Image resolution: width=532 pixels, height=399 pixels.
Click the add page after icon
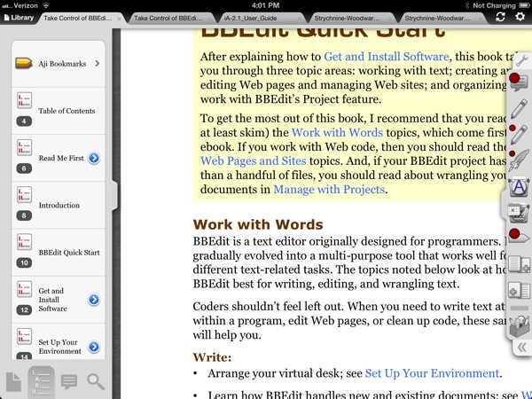520,264
